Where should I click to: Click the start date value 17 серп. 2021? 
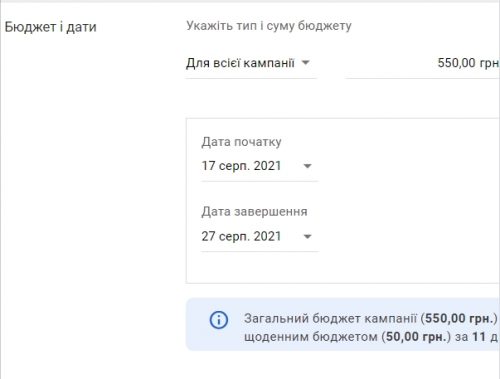(x=241, y=166)
